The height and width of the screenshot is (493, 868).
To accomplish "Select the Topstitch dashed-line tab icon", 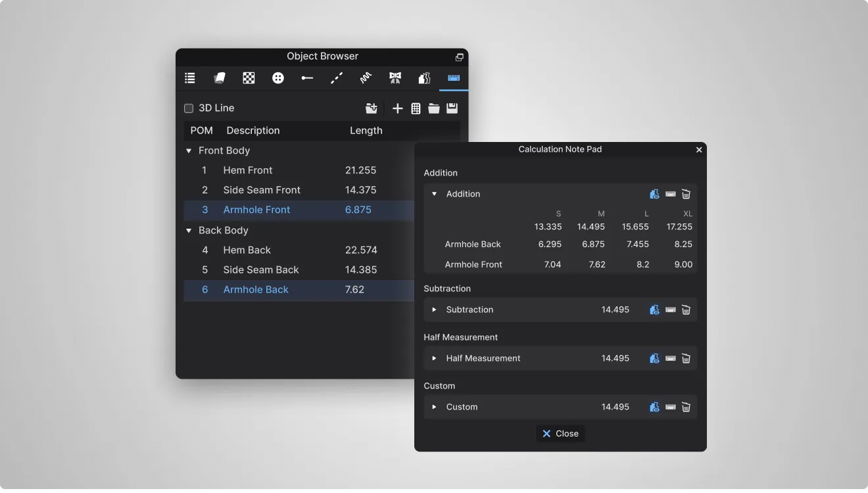I will (x=337, y=78).
